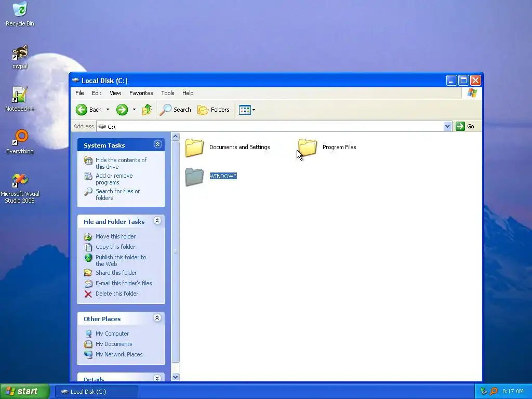
Task: Open the Views dropdown arrow
Action: coord(254,110)
